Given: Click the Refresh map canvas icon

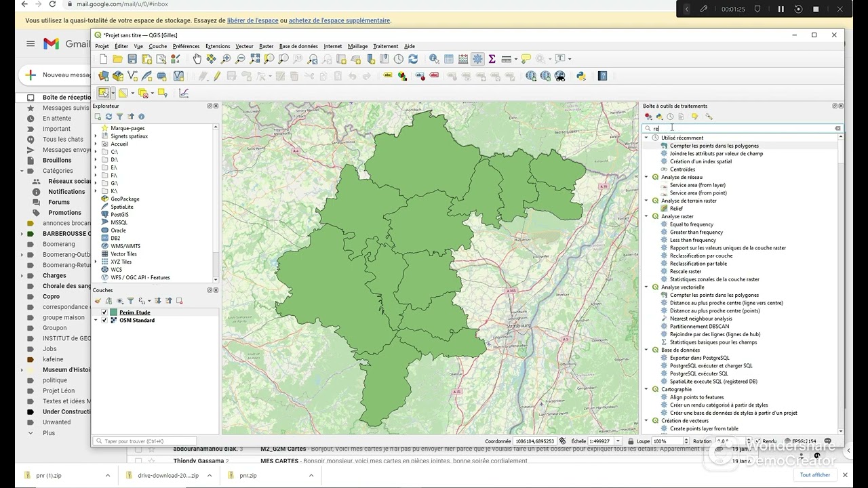Looking at the screenshot, I should point(413,59).
